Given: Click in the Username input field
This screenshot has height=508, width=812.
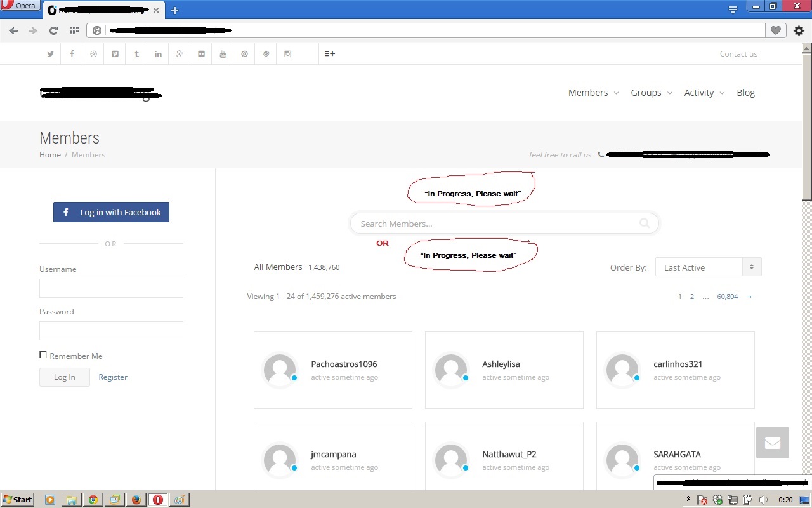Looking at the screenshot, I should (x=111, y=288).
